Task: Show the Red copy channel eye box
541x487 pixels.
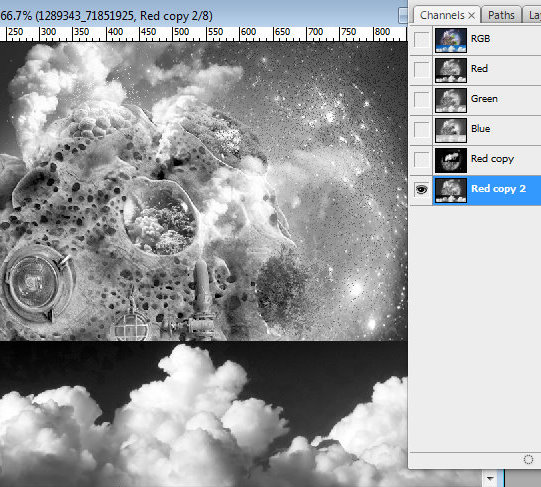Action: [421, 159]
